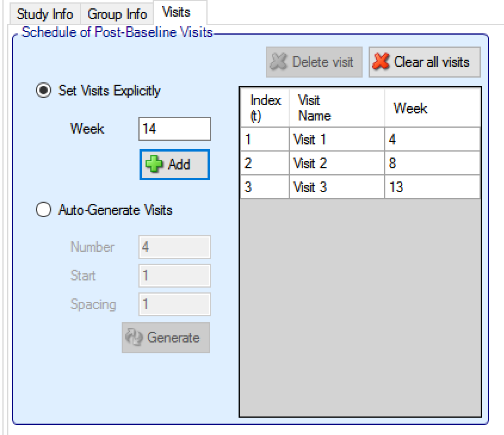The image size is (504, 435).
Task: Switch to the Study Info tab
Action: pyautogui.click(x=45, y=14)
